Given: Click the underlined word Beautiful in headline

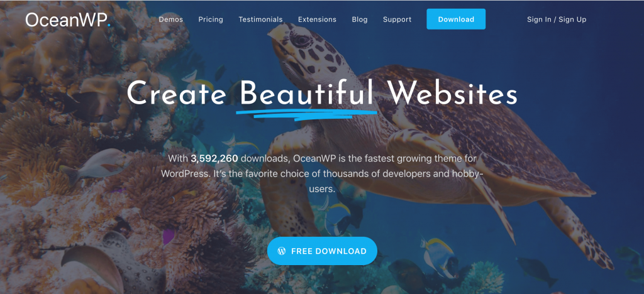Looking at the screenshot, I should 307,93.
